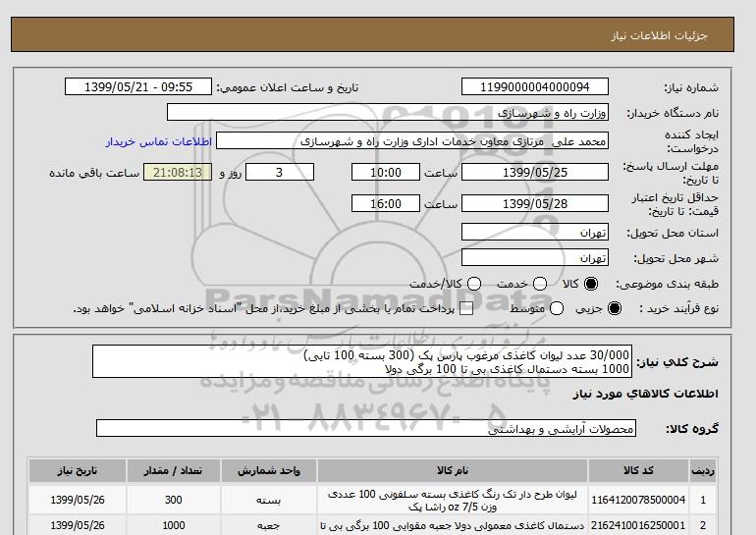The height and width of the screenshot is (535, 756).
Task: Select the متوسط purchase type radio
Action: 557,308
